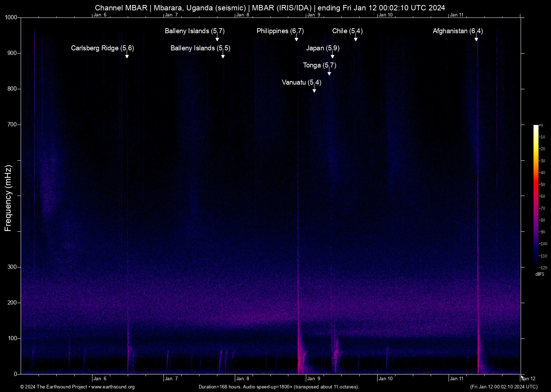
Task: Select the Philippines (6.7) text label
Action: 280,31
